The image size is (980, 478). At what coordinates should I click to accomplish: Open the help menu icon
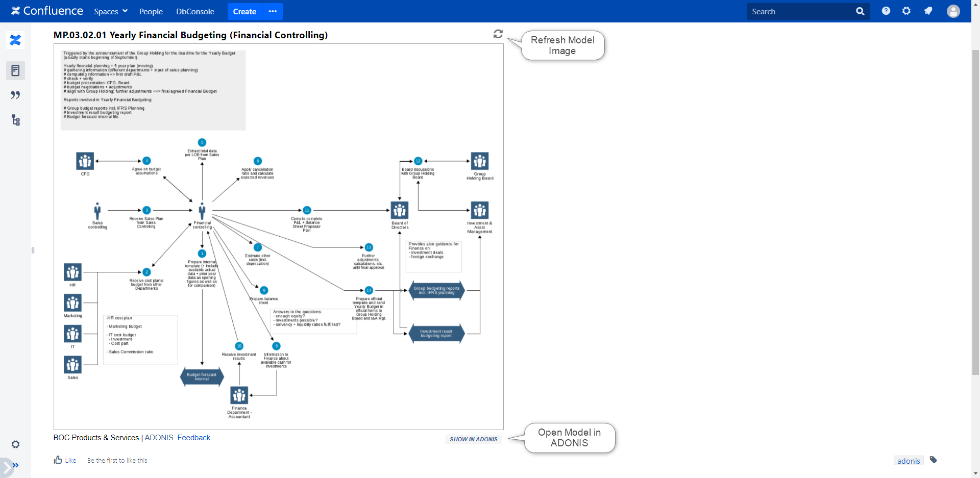886,11
